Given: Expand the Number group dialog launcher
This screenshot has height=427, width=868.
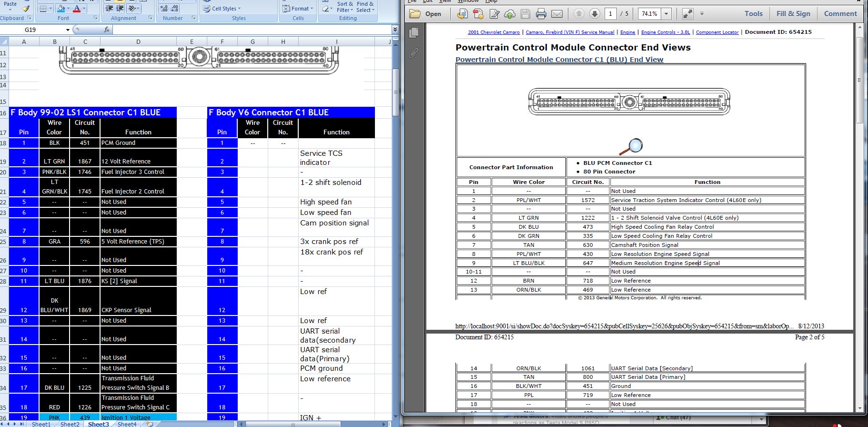Looking at the screenshot, I should point(193,18).
